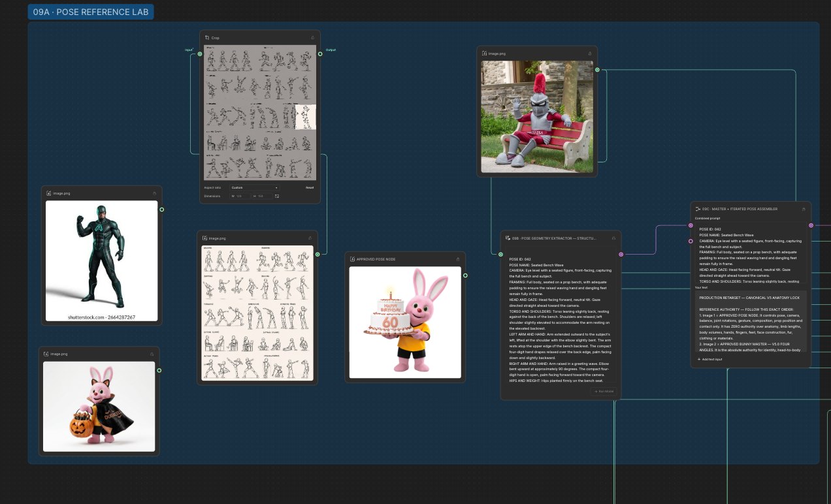Click the 09B node's pose description text

[561, 320]
